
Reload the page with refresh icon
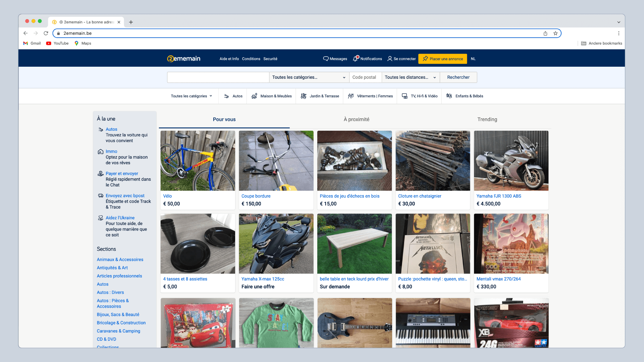point(46,33)
